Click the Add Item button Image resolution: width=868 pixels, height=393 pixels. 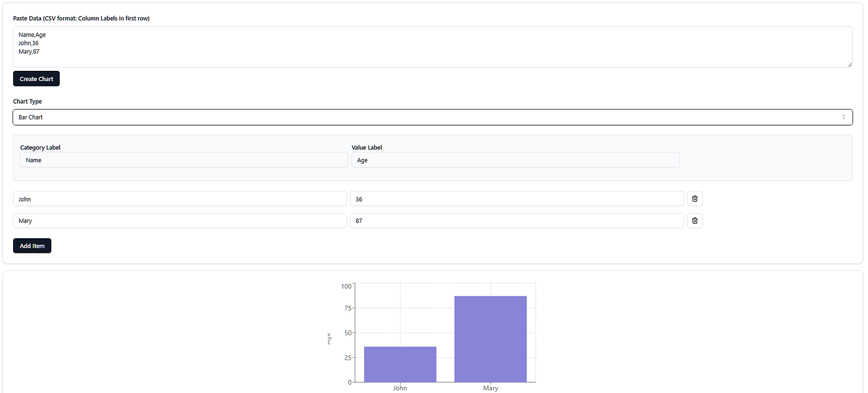pos(32,246)
